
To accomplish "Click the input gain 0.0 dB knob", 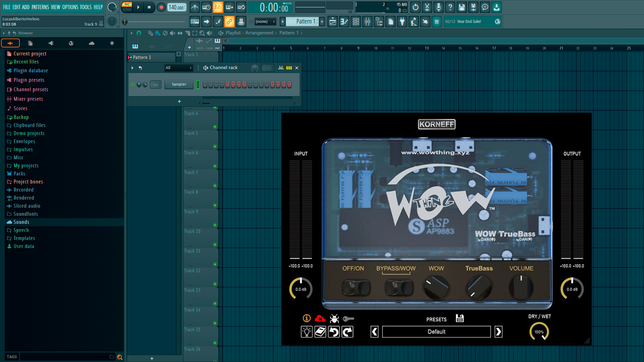I will (x=301, y=289).
